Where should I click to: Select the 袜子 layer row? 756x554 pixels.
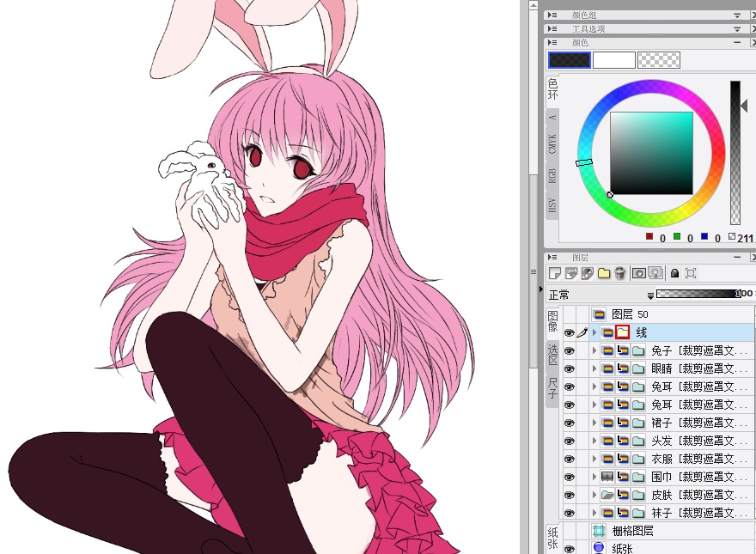(x=658, y=513)
